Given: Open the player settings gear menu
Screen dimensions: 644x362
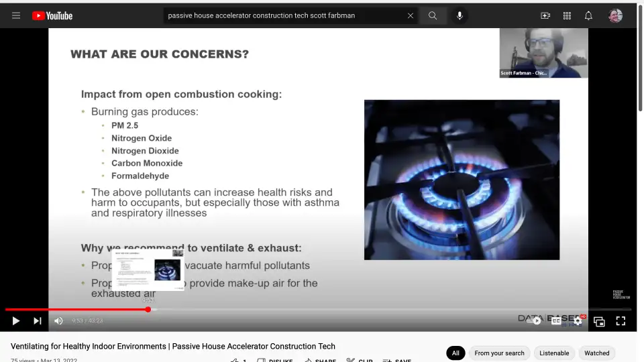Looking at the screenshot, I should coord(578,321).
